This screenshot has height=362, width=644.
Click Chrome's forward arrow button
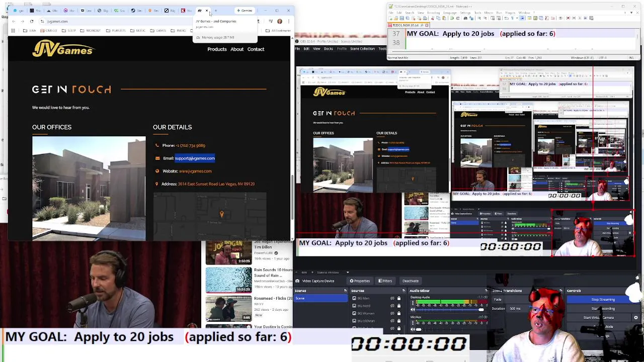pyautogui.click(x=23, y=21)
